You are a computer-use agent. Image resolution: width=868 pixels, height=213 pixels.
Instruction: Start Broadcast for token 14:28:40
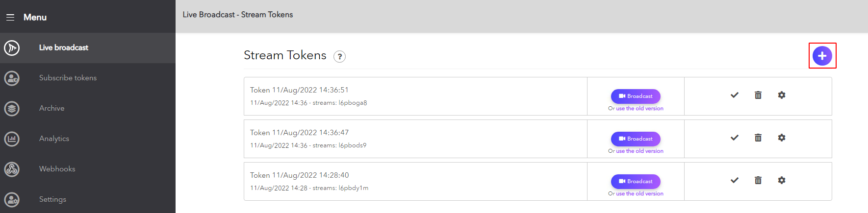click(x=636, y=181)
